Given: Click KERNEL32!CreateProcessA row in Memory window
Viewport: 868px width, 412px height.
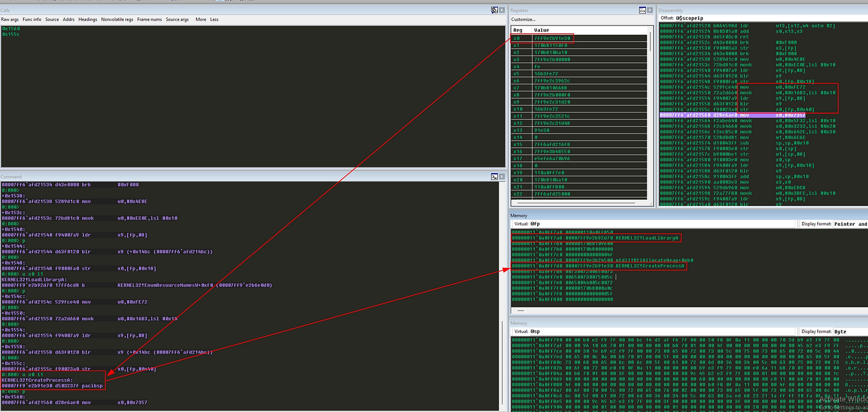Looking at the screenshot, I should [x=598, y=266].
